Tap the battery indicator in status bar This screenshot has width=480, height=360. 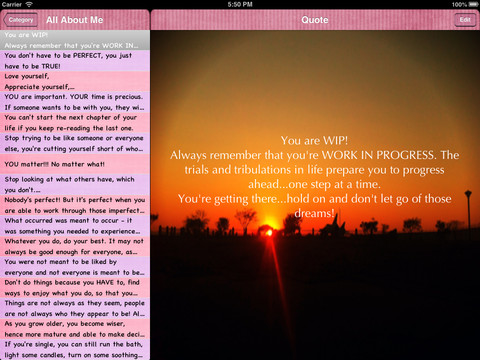(474, 4)
